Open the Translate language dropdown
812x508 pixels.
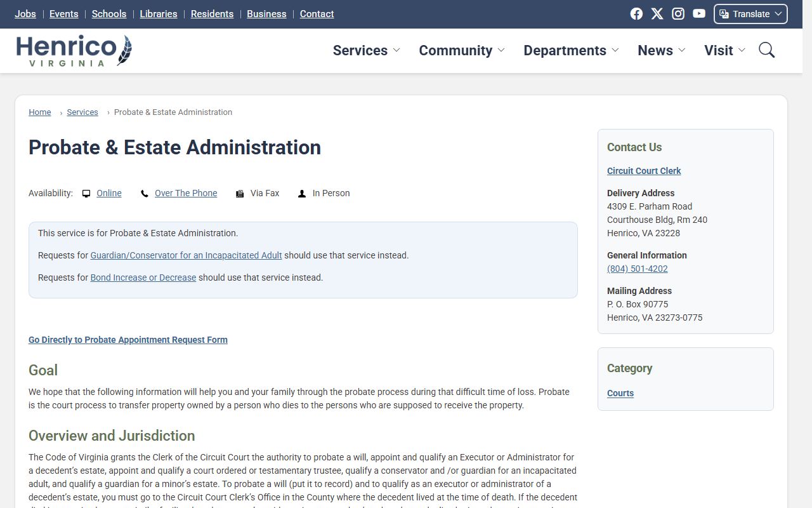[x=750, y=14]
